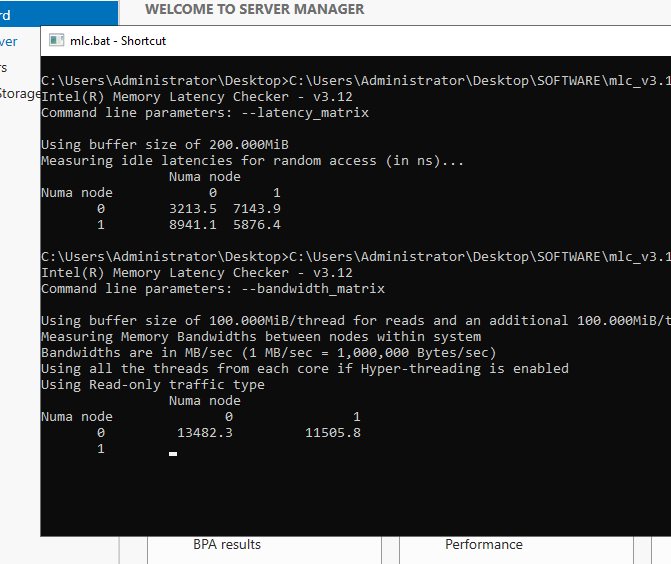Screen dimensions: 671x564
Task: Open Performance in Server Manager tile
Action: click(484, 544)
